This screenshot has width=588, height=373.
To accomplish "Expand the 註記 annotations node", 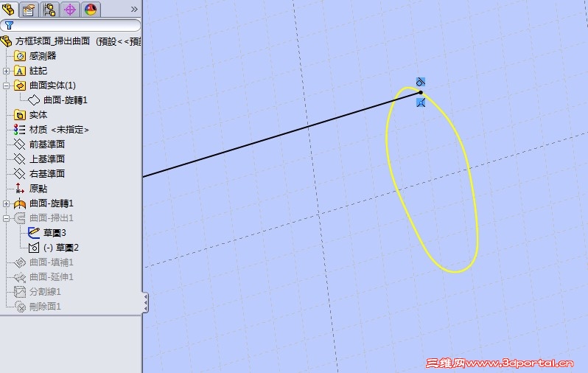I will click(x=6, y=71).
